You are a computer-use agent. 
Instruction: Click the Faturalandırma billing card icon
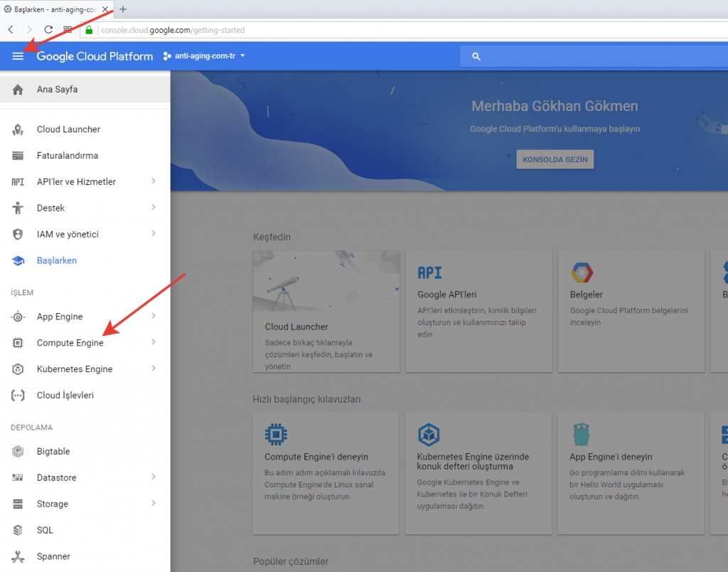[18, 156]
